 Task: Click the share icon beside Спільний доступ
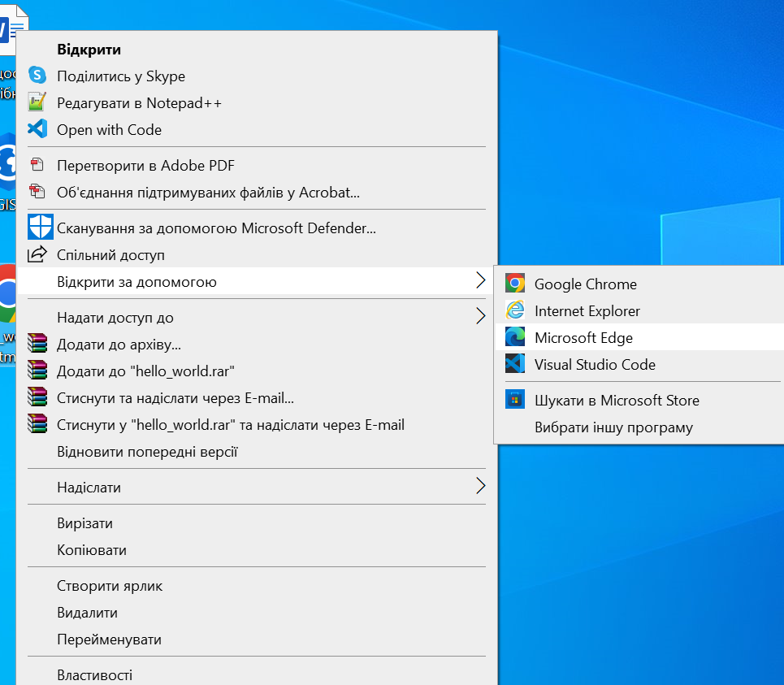point(37,254)
